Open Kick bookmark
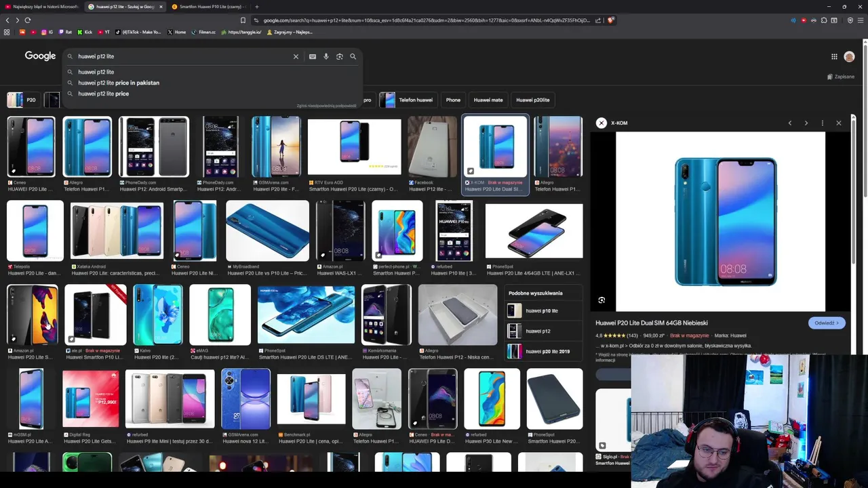868x488 pixels. point(85,32)
